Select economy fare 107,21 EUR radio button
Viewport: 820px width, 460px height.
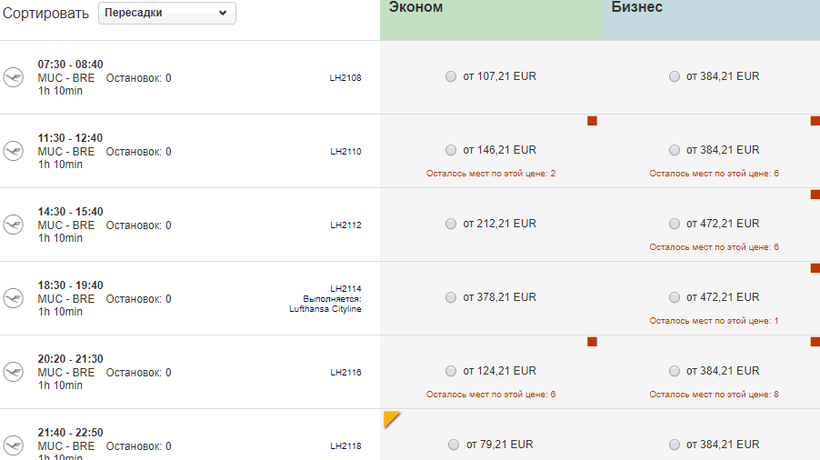451,76
